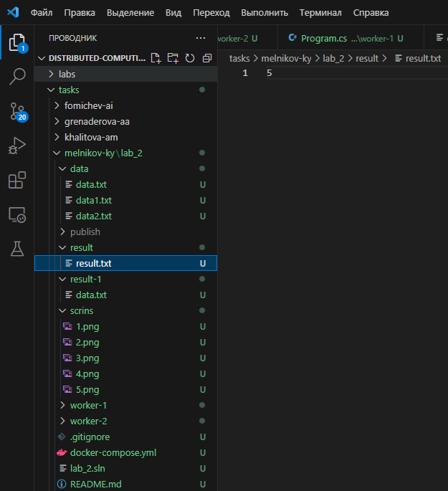Open the Extensions view icon
448x491 pixels.
16,180
